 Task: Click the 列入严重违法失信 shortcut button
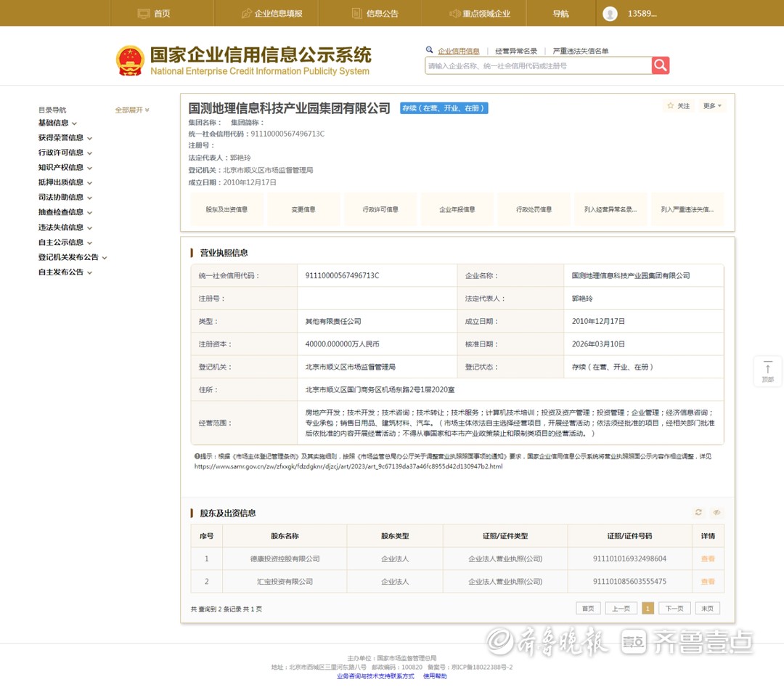coord(687,209)
